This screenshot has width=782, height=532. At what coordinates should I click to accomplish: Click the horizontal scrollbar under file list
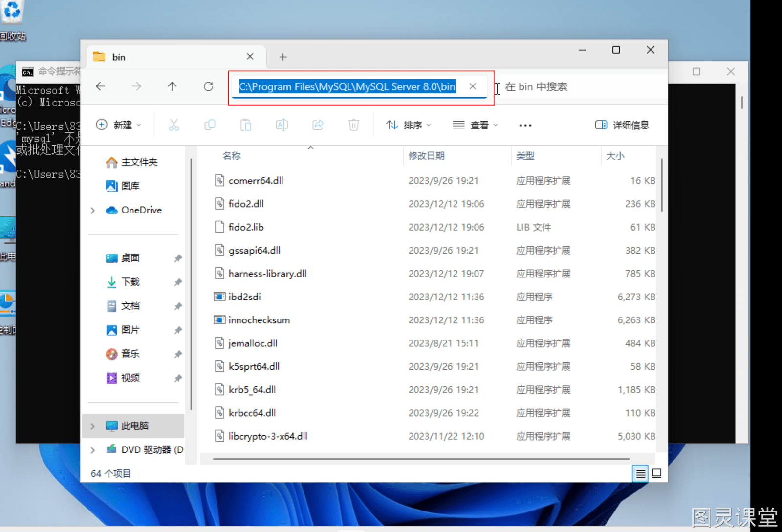[x=421, y=459]
